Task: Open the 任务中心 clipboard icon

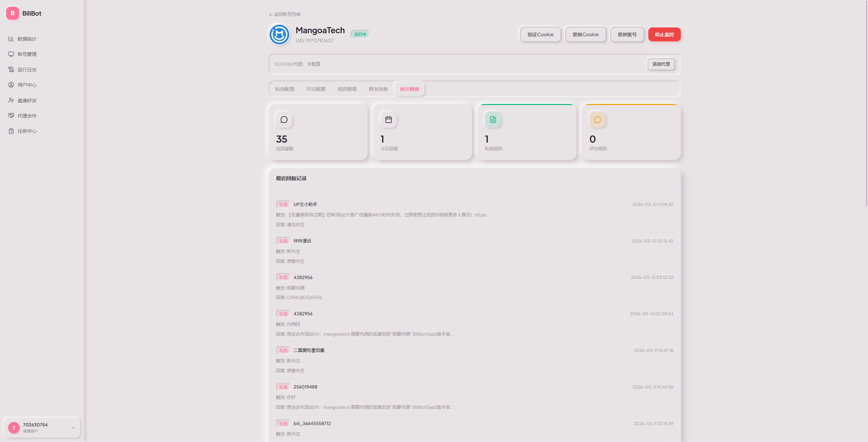Action: (x=11, y=131)
